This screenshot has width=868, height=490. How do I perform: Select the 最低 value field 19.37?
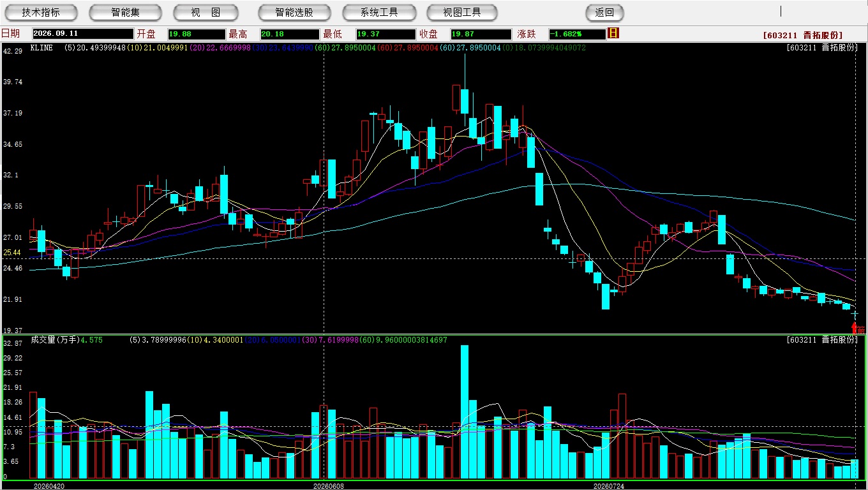click(x=385, y=34)
